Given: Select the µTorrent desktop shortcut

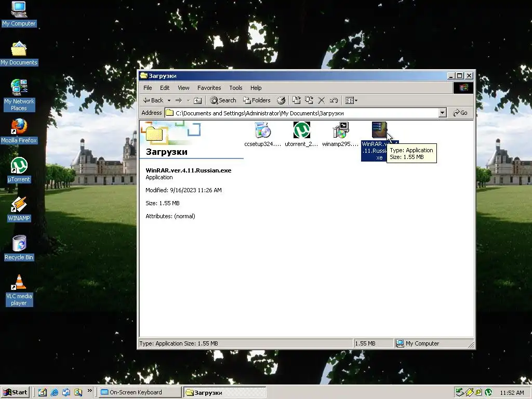Looking at the screenshot, I should coord(19,170).
